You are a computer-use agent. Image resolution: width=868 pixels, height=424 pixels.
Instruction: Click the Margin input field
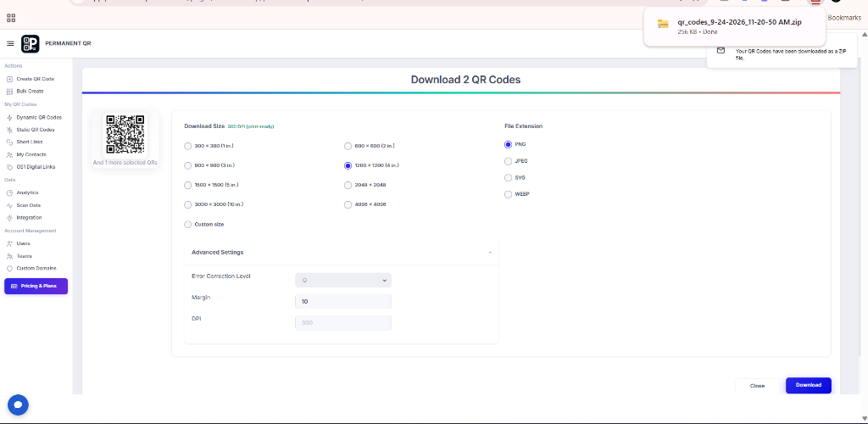click(343, 302)
